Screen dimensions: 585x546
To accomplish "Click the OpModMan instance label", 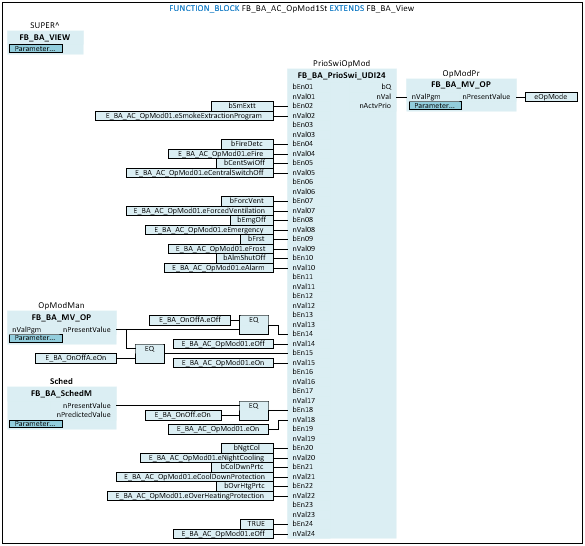I will 61,305.
